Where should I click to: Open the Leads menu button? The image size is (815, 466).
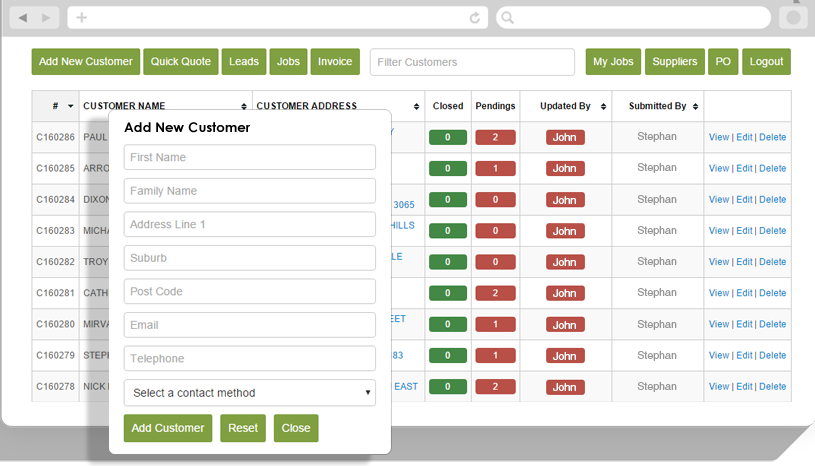[244, 61]
